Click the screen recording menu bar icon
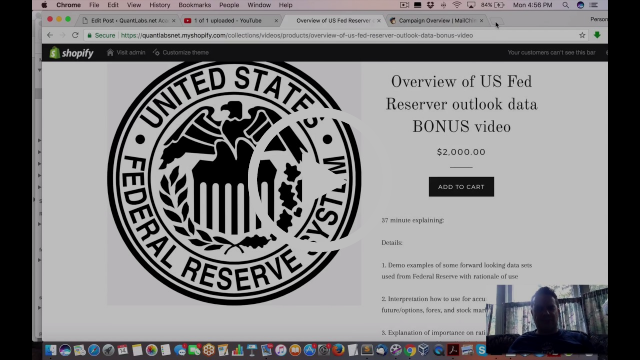 tap(404, 5)
